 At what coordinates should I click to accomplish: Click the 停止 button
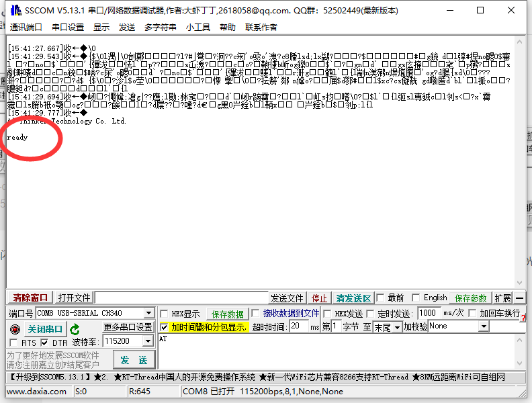319,298
